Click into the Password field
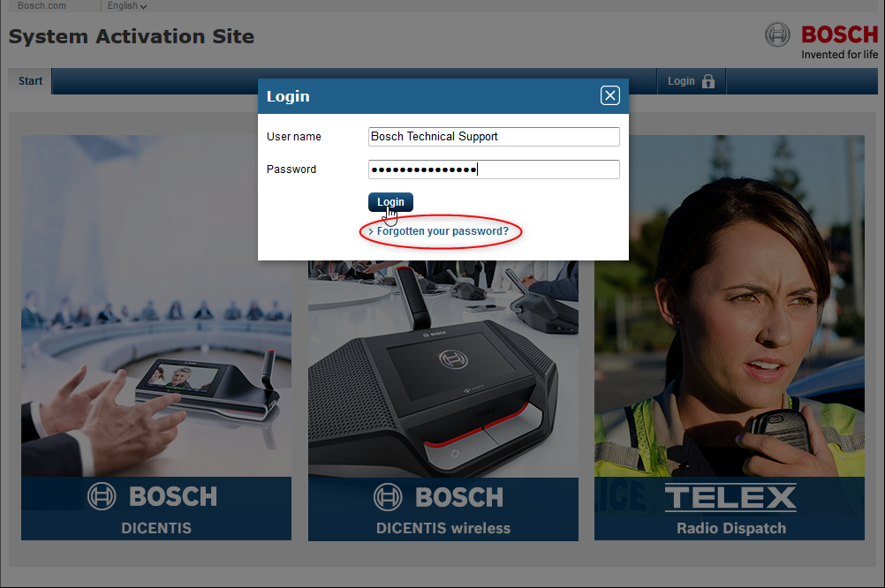The image size is (885, 588). coord(494,170)
